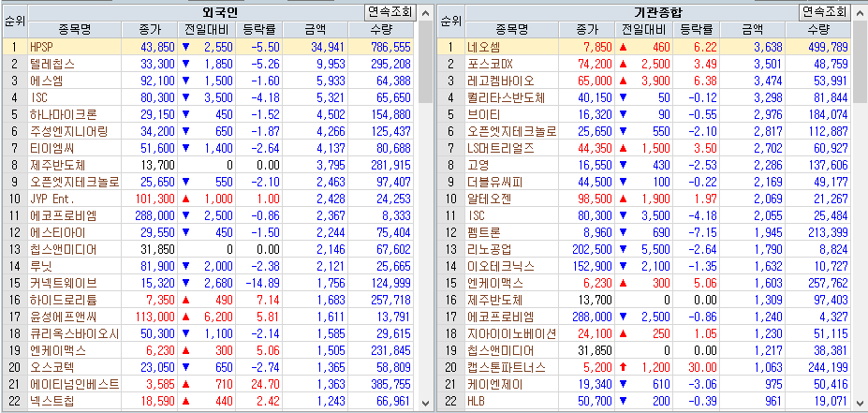Select 윤성에프앤씨 stock name
868x413 pixels.
(64, 317)
